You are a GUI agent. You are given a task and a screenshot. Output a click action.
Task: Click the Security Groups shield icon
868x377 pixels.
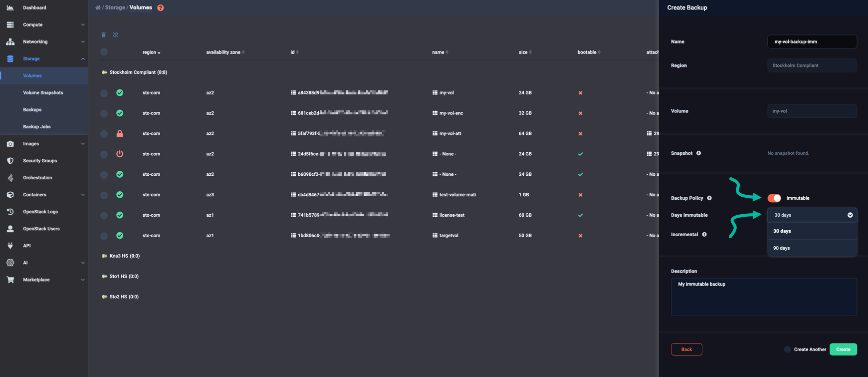(x=10, y=161)
